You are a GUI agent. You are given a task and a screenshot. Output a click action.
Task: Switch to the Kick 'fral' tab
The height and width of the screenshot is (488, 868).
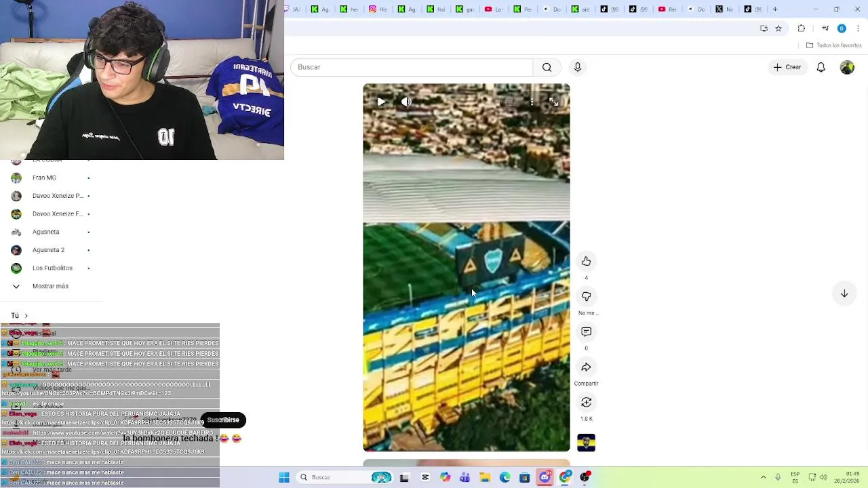pyautogui.click(x=436, y=9)
